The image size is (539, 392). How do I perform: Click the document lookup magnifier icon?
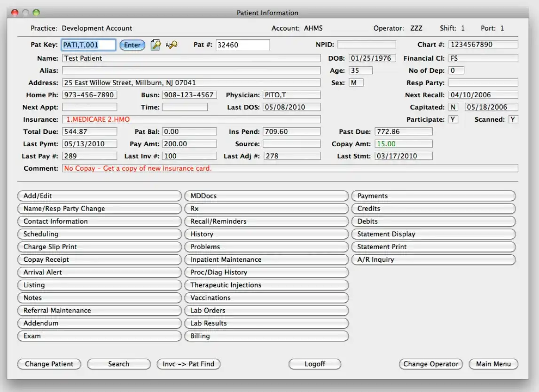pyautogui.click(x=156, y=45)
